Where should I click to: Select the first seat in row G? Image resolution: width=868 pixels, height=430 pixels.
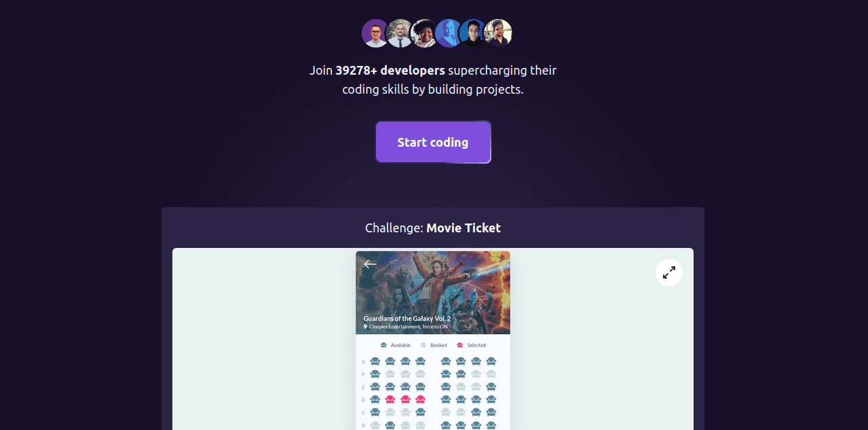[375, 361]
